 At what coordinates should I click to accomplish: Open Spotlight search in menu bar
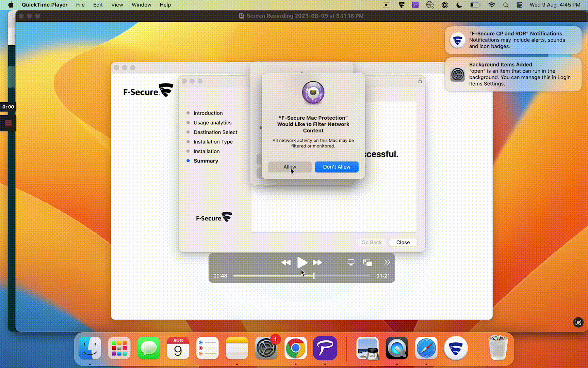(x=506, y=5)
